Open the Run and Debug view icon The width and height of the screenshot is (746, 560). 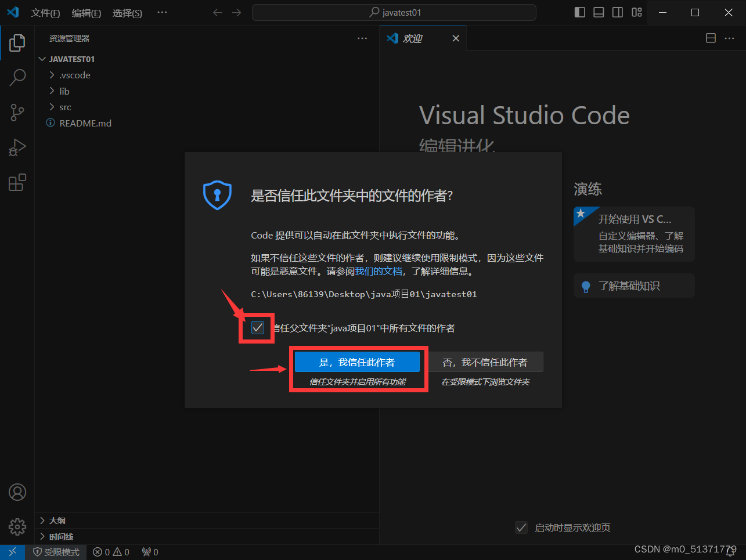pyautogui.click(x=17, y=147)
